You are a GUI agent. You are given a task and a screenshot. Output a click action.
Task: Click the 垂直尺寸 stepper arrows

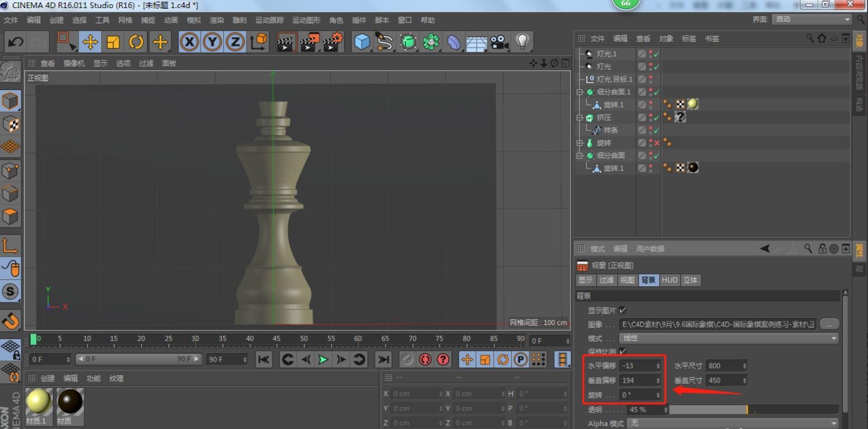click(x=744, y=380)
